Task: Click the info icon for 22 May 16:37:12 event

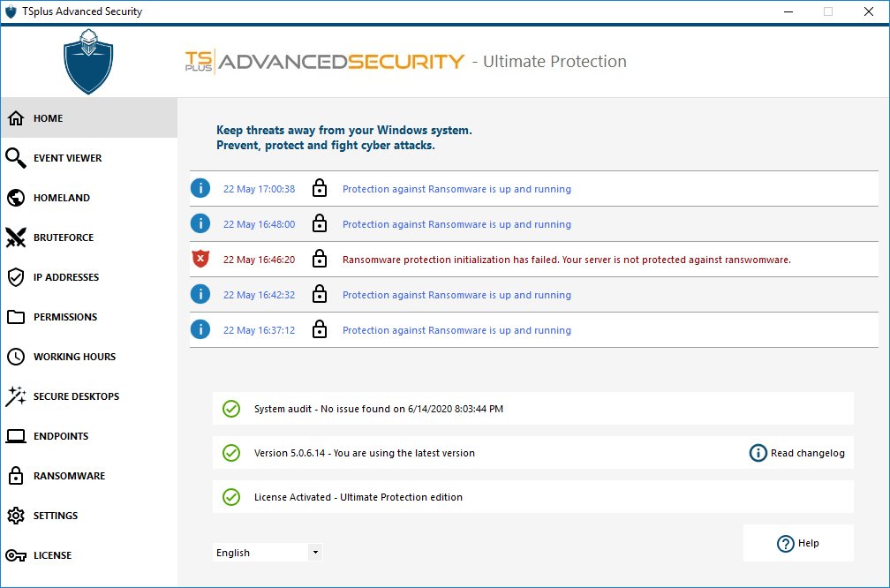Action: (x=200, y=329)
